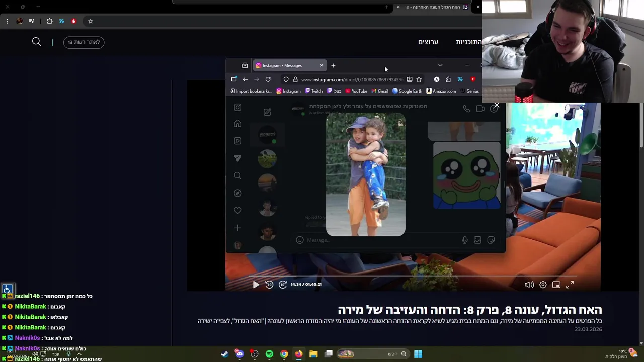The width and height of the screenshot is (644, 362).
Task: Click the accessibility wheelchair icon
Action: [7, 289]
